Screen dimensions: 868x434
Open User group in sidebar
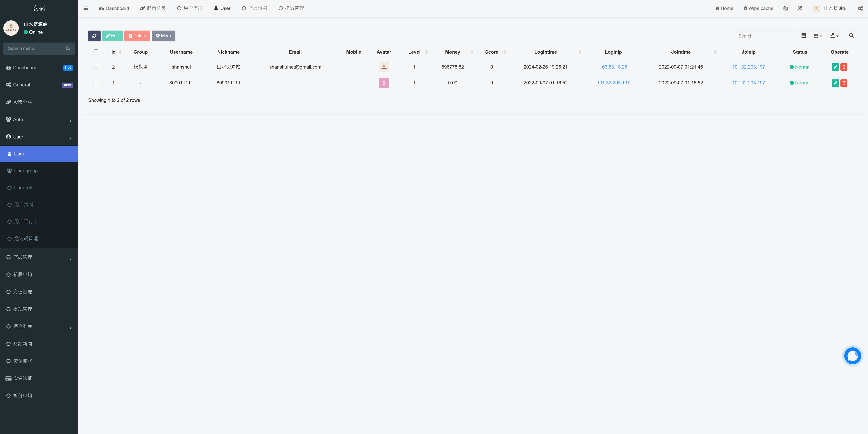(x=26, y=171)
